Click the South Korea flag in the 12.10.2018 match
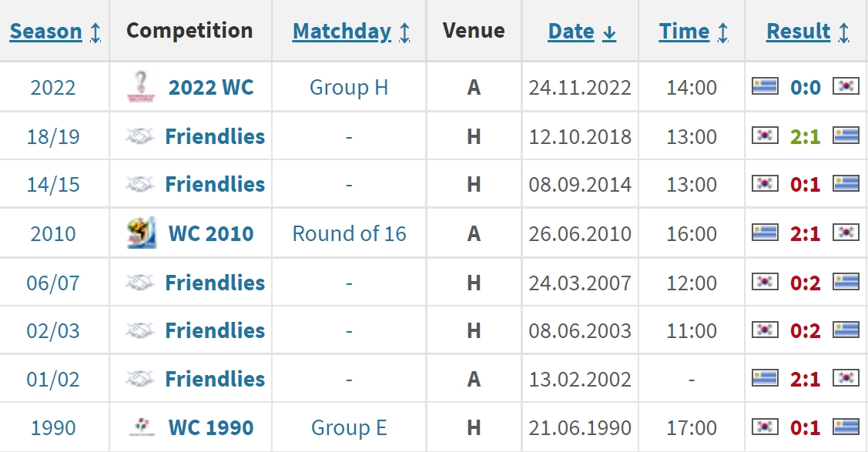 [x=765, y=136]
